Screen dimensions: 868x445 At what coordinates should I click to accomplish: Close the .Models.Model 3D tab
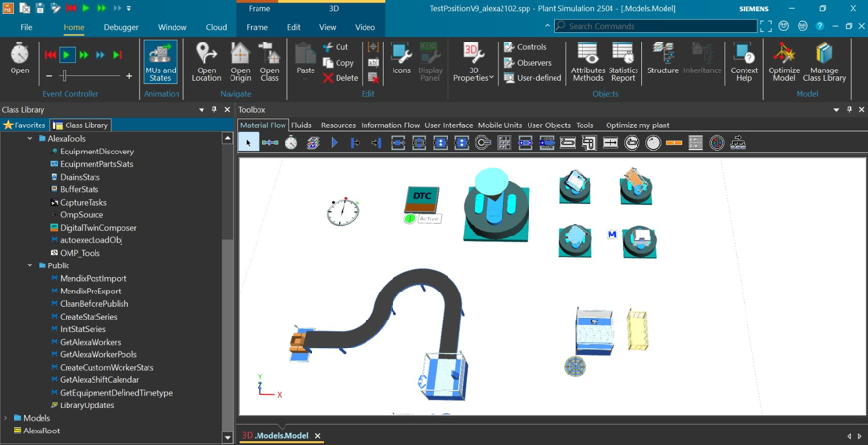317,436
